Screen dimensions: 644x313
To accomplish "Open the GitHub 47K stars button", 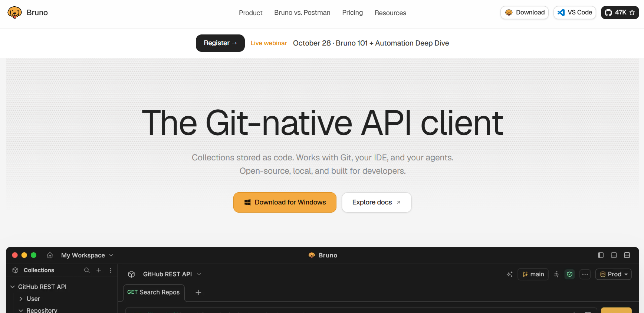I will pos(620,13).
